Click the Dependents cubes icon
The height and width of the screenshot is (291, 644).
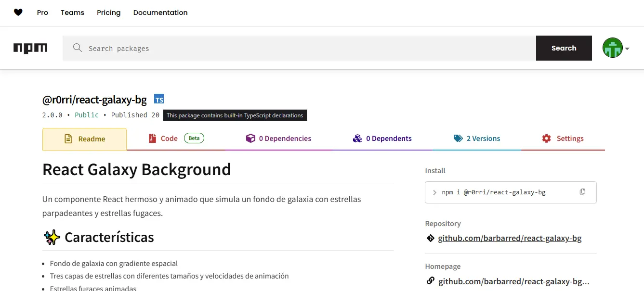pos(357,139)
